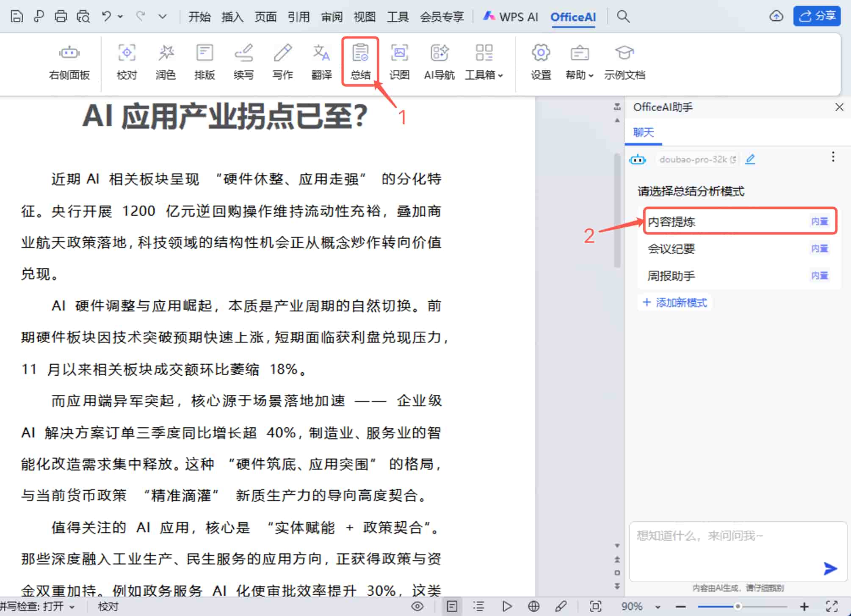
Task: Switch to the OfficeAI ribbon tab
Action: point(573,17)
